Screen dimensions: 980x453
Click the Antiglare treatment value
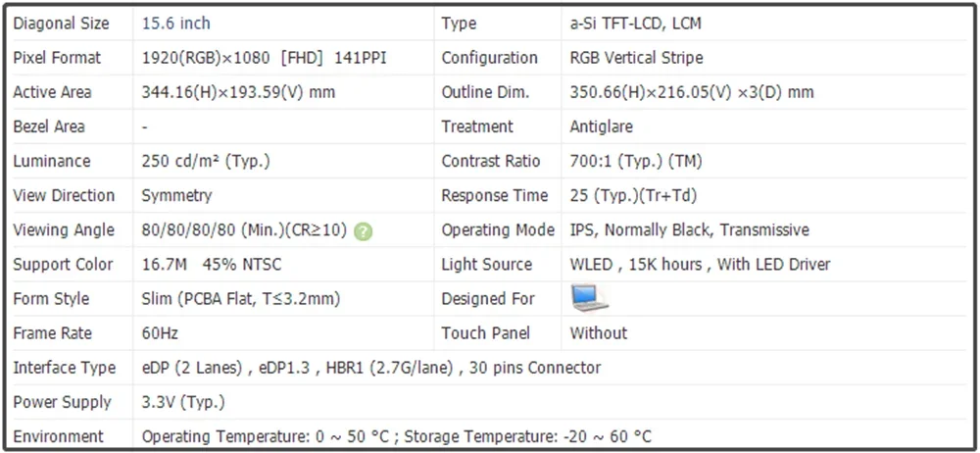601,126
